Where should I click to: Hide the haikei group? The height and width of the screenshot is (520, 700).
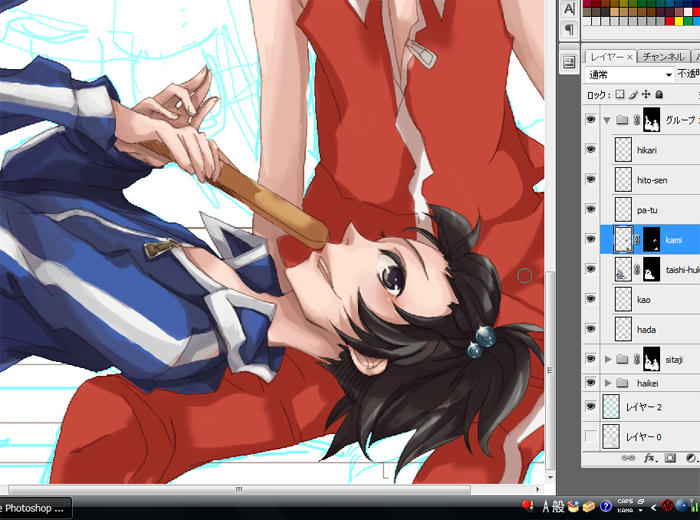coord(591,383)
